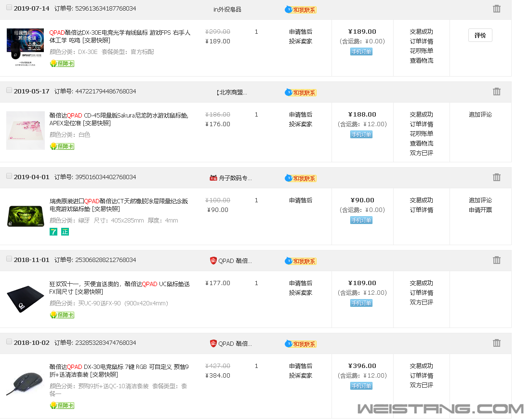Open the black DX-30 mouse thumbnail
Image resolution: width=530 pixels, height=420 pixels.
pyautogui.click(x=26, y=383)
